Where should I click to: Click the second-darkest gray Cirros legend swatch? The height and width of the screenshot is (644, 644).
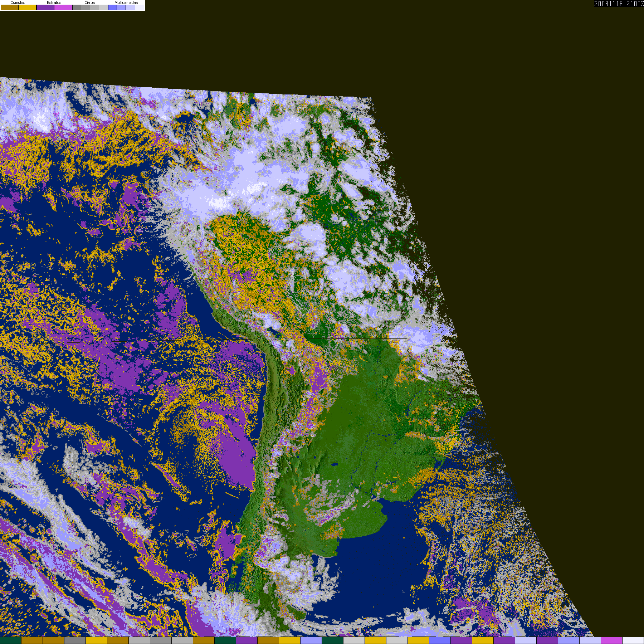click(86, 8)
